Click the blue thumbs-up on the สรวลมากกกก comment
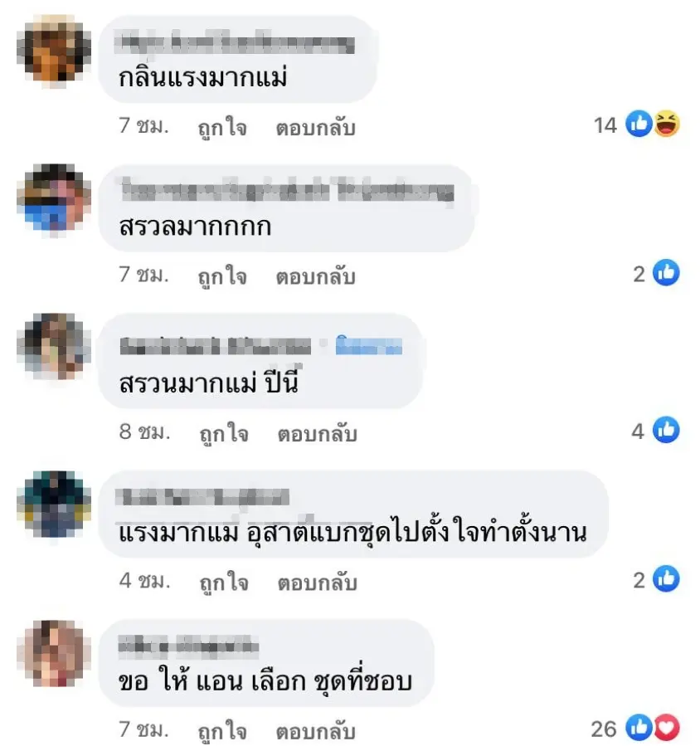 (666, 273)
